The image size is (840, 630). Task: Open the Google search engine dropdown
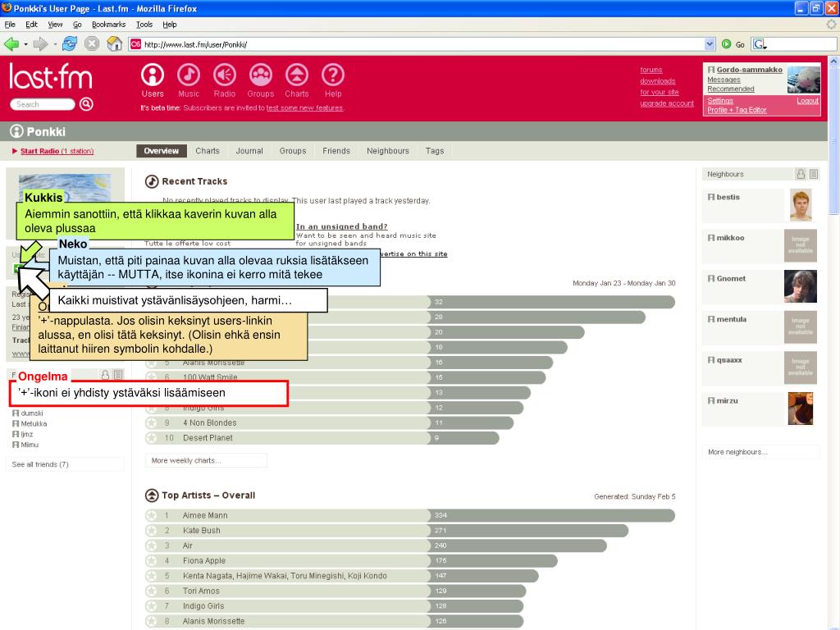click(760, 44)
